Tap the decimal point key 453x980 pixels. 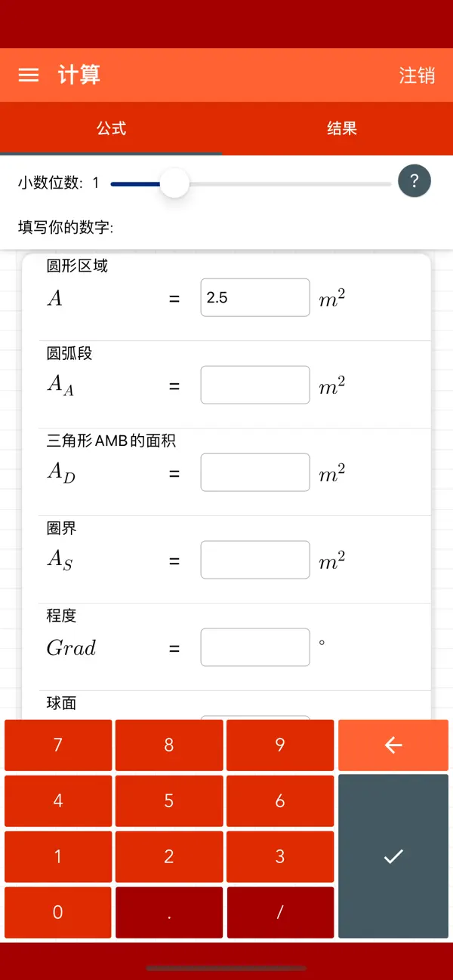point(168,912)
